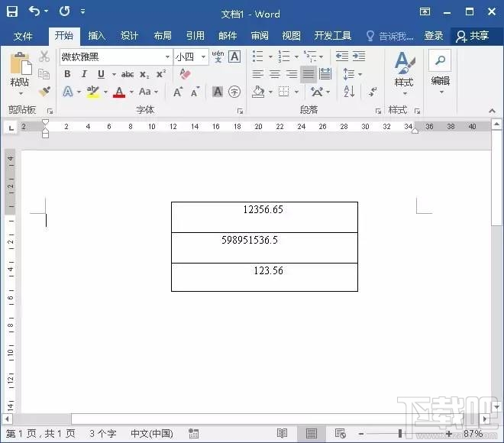Screen dimensions: 504x443
Task: Click the enclosed character 字 icon
Action: (234, 92)
